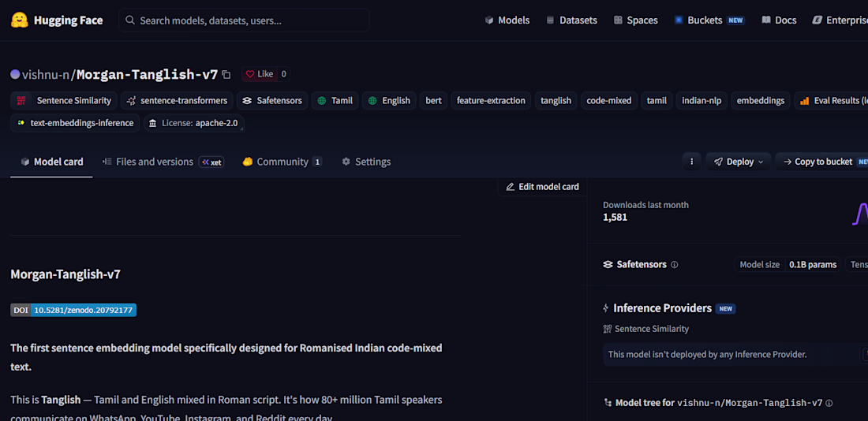
Task: Open Sentence Similarity task link in sidebar
Action: coord(646,329)
